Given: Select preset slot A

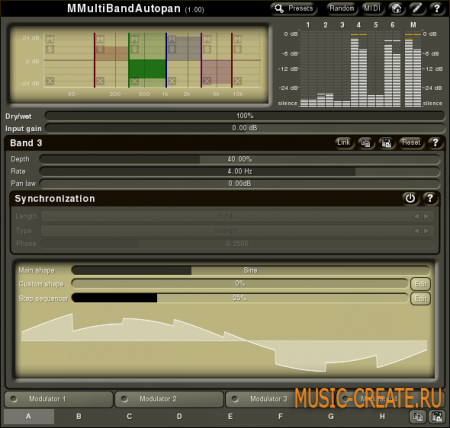Looking at the screenshot, I should (29, 416).
